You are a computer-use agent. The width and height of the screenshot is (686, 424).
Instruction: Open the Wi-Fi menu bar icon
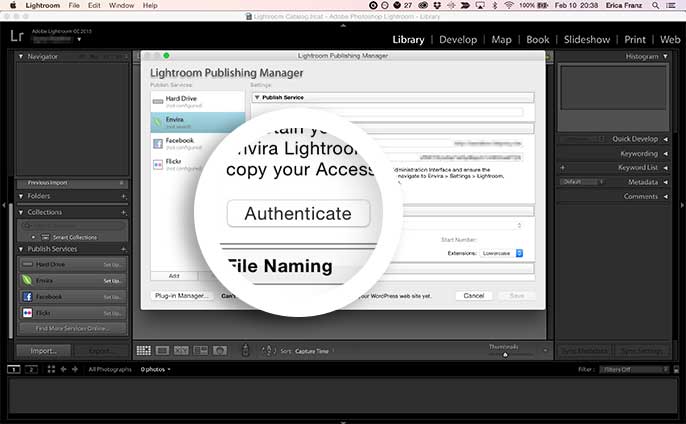click(x=508, y=5)
